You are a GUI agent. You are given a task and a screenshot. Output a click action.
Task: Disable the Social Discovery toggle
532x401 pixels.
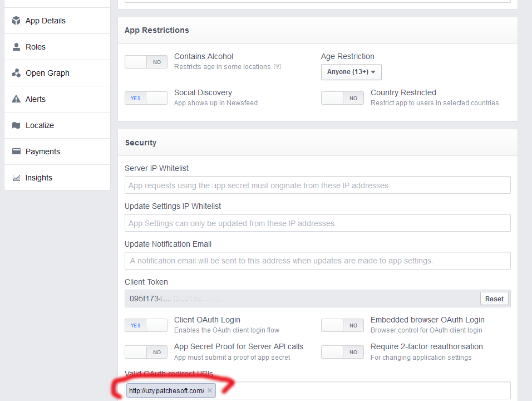tap(146, 98)
